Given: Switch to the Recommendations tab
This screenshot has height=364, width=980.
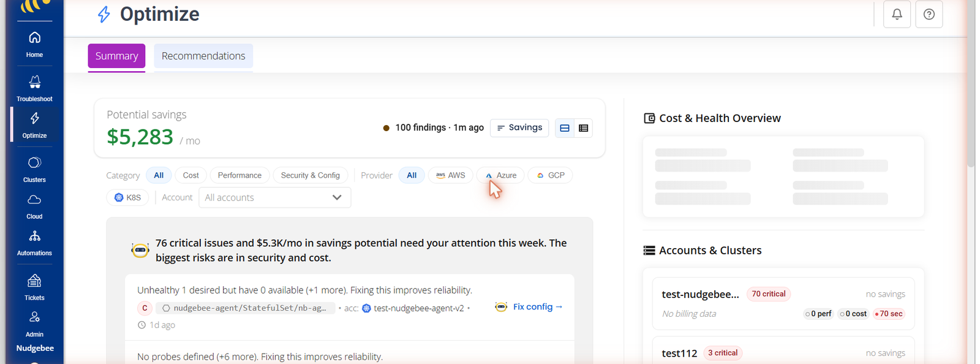Looking at the screenshot, I should 203,56.
